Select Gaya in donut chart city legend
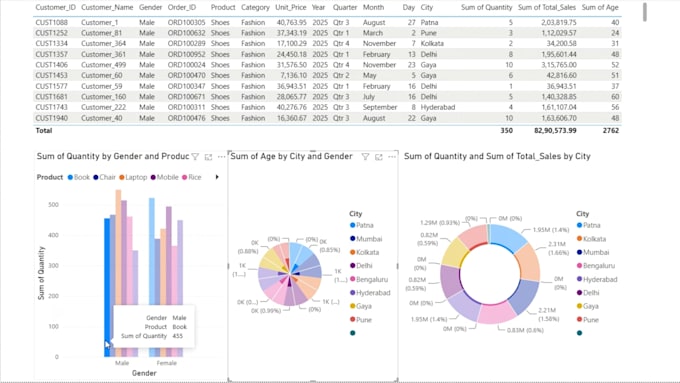 [588, 306]
